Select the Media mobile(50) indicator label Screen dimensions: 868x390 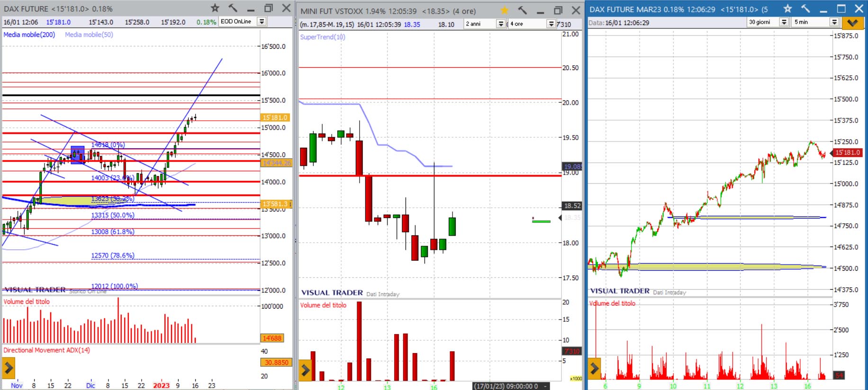89,35
